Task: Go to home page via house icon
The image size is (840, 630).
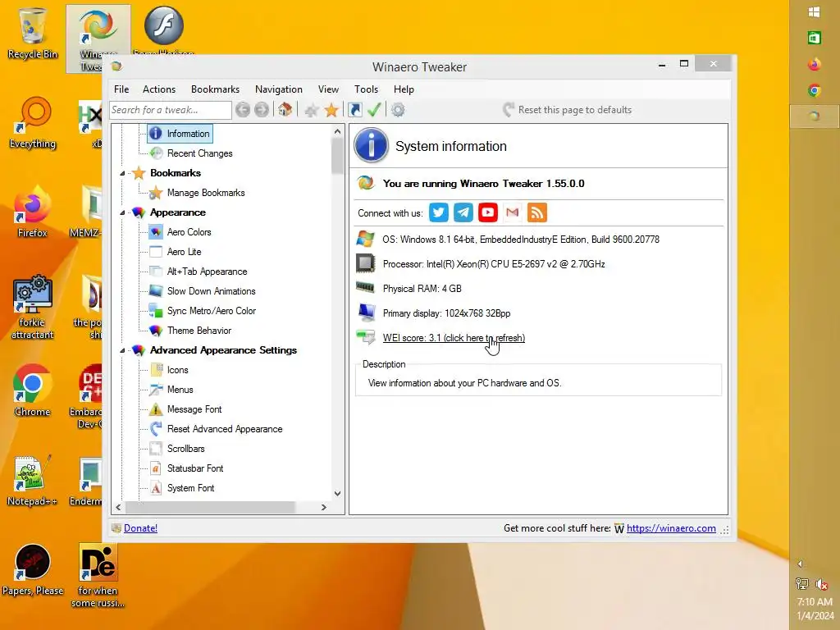Action: coord(285,110)
